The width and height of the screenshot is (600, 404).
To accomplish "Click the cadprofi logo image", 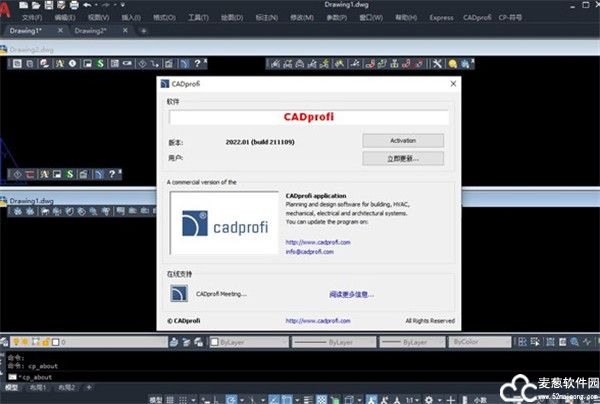I will point(223,225).
